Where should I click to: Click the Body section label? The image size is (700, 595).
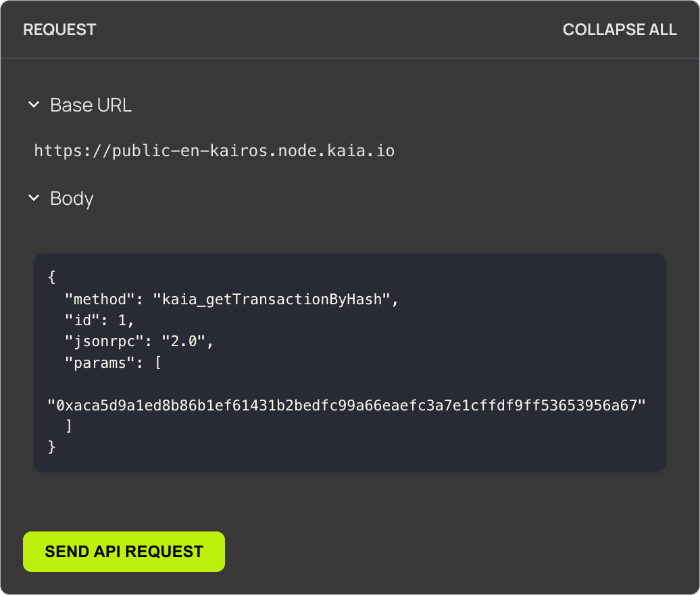(72, 199)
